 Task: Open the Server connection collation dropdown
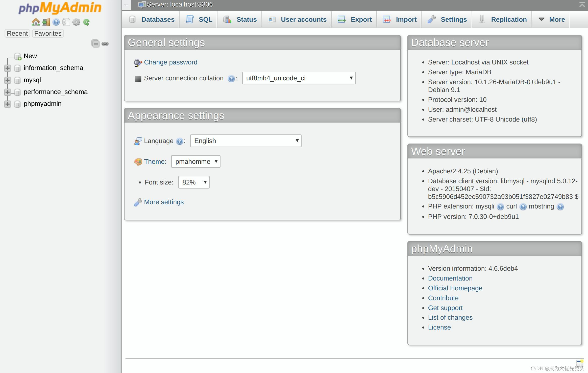(299, 78)
